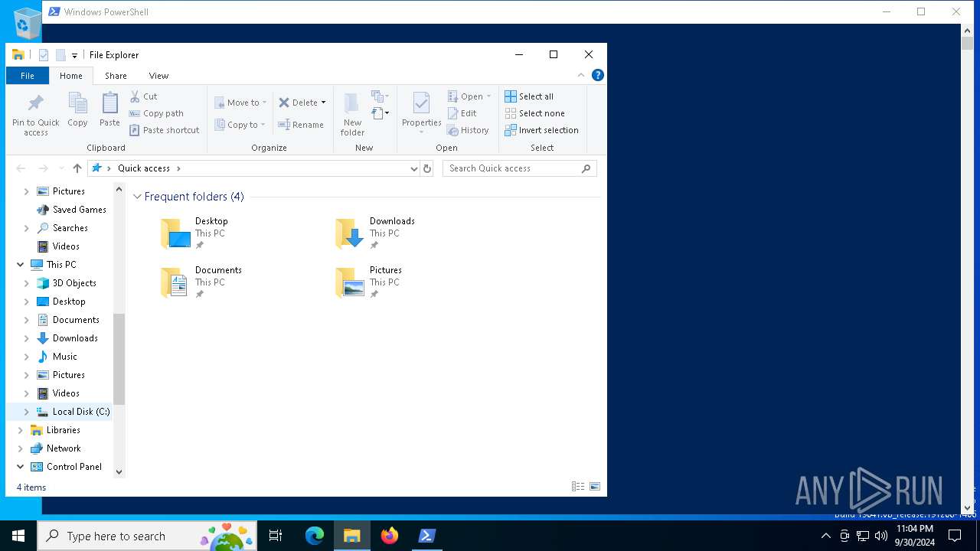This screenshot has width=980, height=551.
Task: Open the volume system tray icon
Action: (x=881, y=536)
